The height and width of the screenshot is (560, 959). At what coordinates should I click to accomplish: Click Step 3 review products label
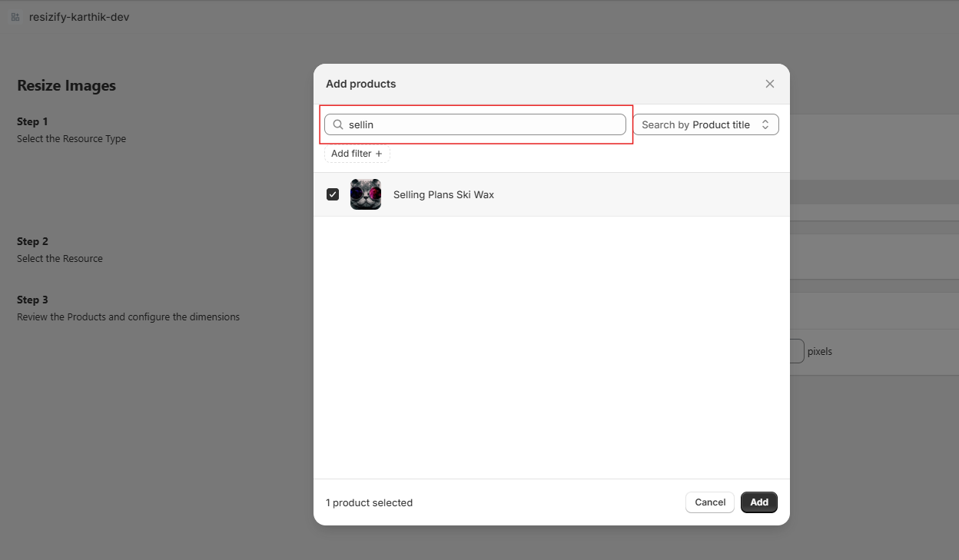tap(128, 308)
